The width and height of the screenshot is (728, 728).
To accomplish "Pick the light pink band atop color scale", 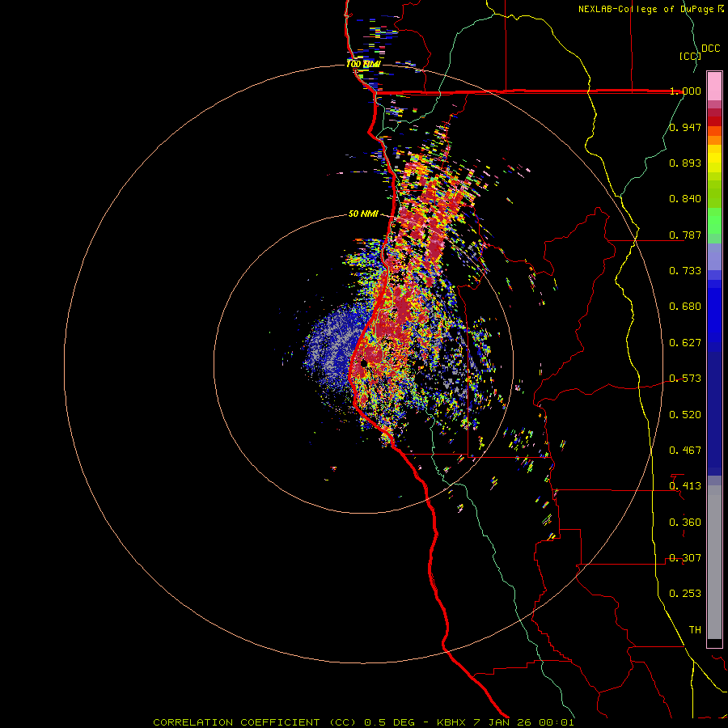I will pyautogui.click(x=714, y=87).
